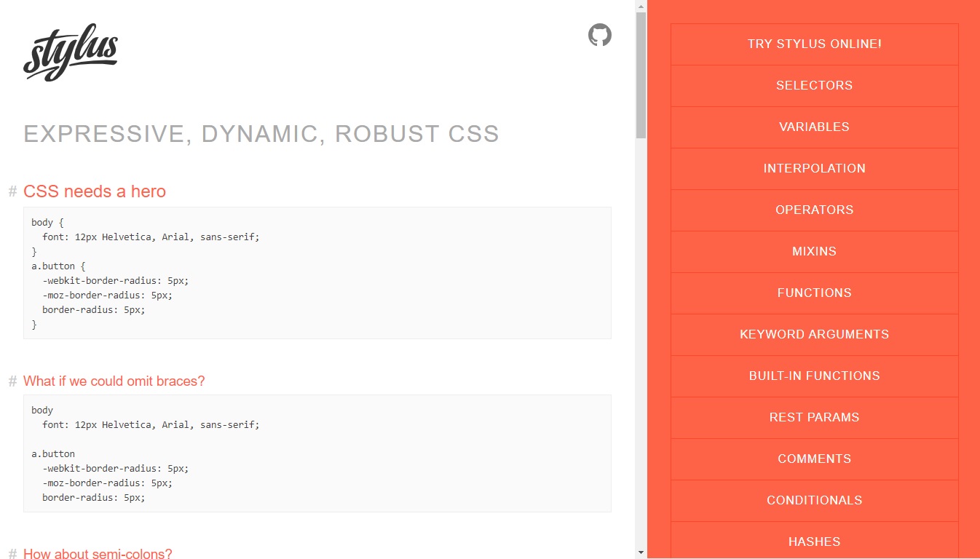Click the Stylus logo
Image resolution: width=980 pixels, height=559 pixels.
tap(70, 51)
